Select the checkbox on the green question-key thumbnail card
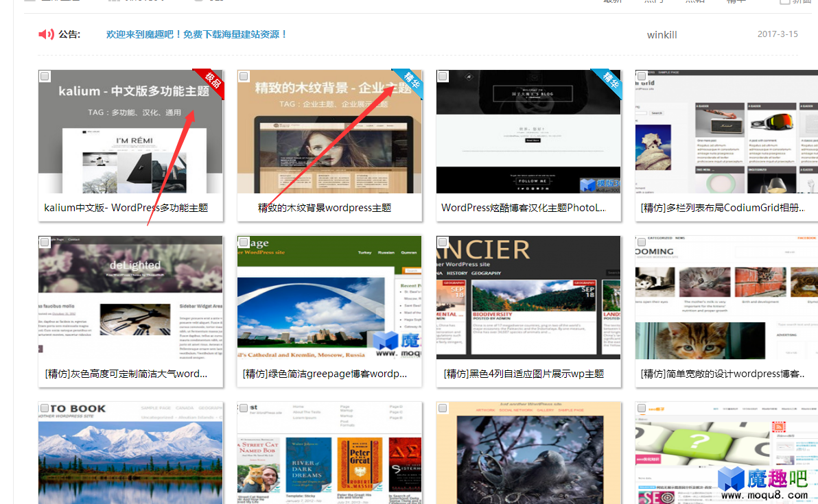The width and height of the screenshot is (818, 504). coord(642,408)
